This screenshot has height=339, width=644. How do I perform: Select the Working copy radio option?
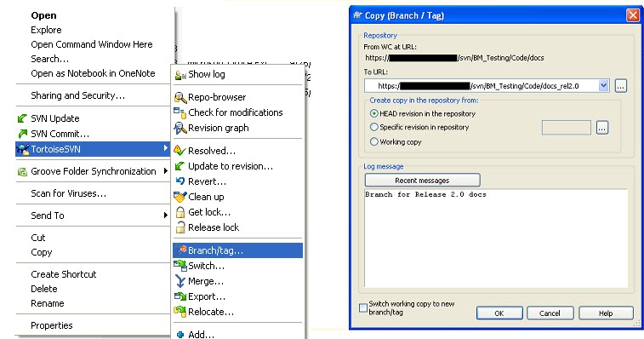373,141
